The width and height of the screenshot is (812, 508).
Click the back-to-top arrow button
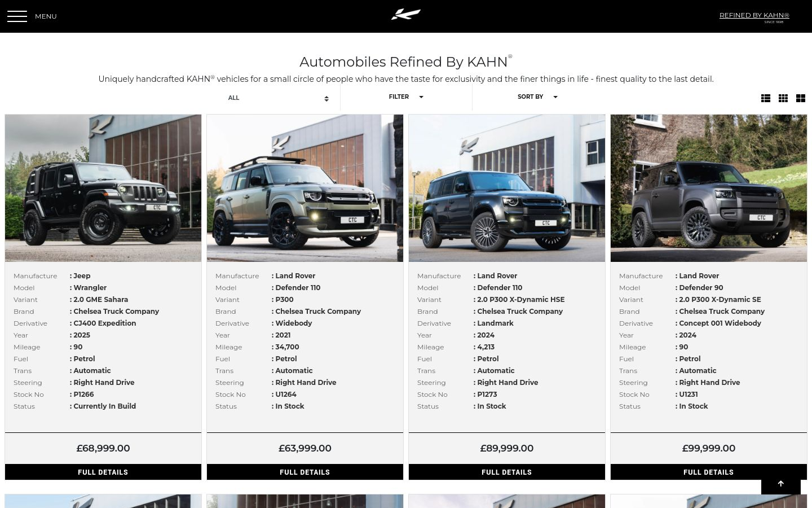pyautogui.click(x=781, y=484)
